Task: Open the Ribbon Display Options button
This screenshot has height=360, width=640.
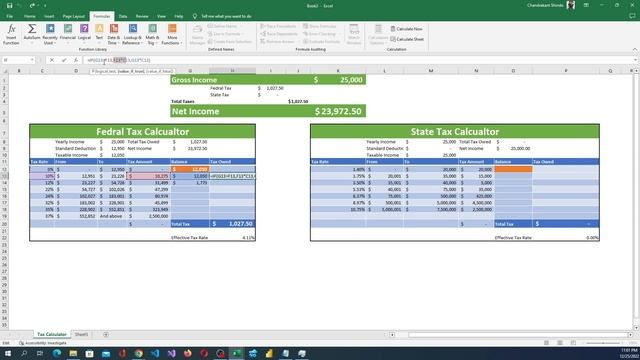Action: 586,5
